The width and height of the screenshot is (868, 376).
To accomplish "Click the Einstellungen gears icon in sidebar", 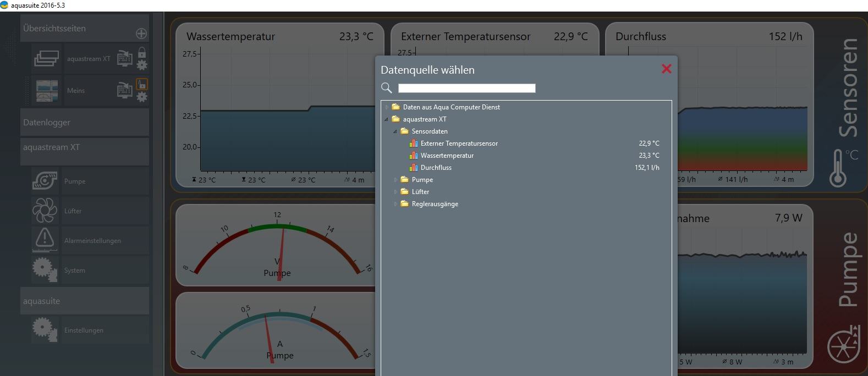I will (45, 330).
